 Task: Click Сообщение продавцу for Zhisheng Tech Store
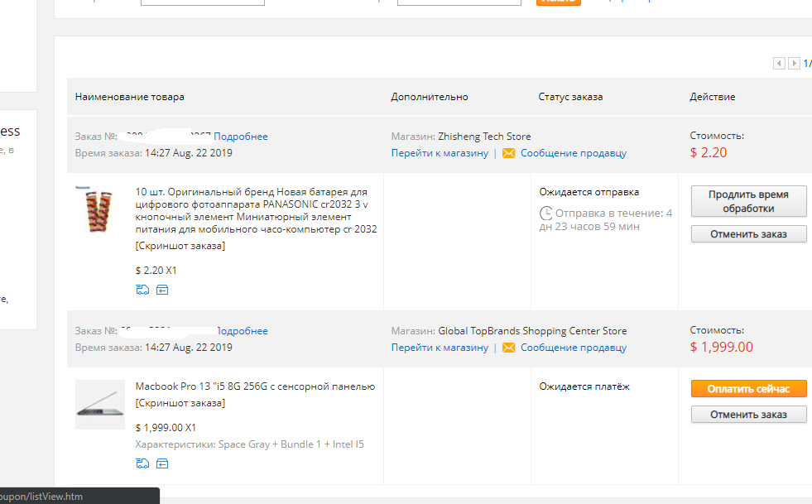coord(574,153)
